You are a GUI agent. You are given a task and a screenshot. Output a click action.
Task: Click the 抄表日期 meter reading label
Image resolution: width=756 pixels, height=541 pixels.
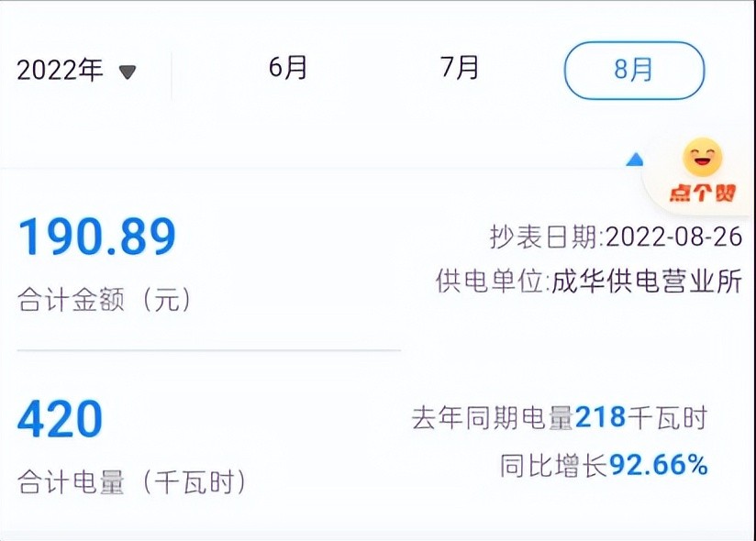[544, 237]
